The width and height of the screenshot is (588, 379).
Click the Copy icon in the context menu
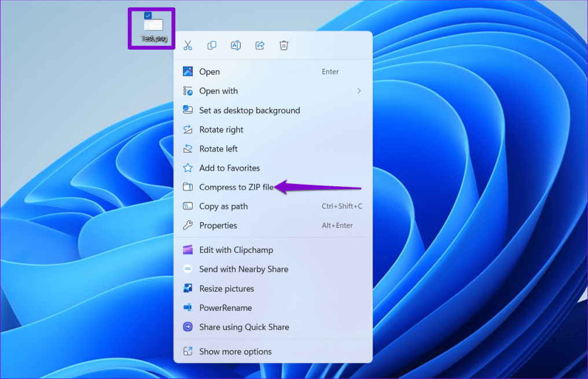click(212, 45)
